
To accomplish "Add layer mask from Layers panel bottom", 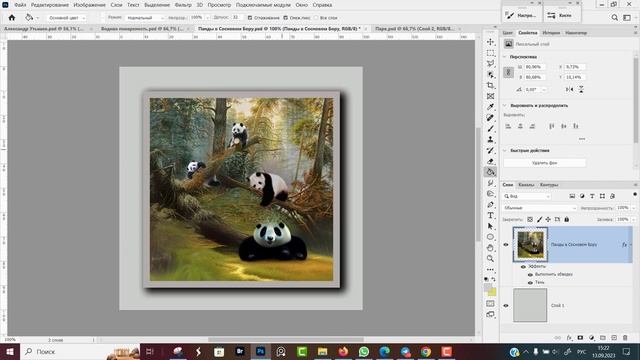I will coord(580,338).
